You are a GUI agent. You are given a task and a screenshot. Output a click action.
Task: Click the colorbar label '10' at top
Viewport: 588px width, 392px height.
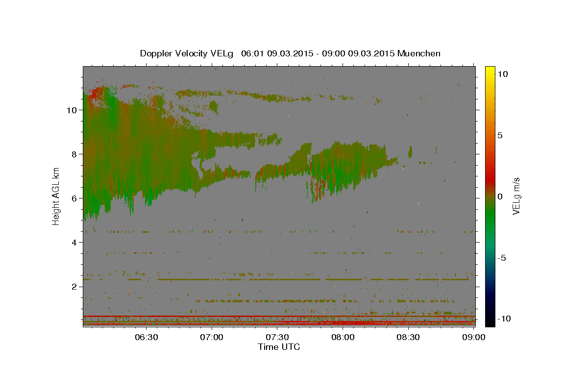[x=503, y=74]
